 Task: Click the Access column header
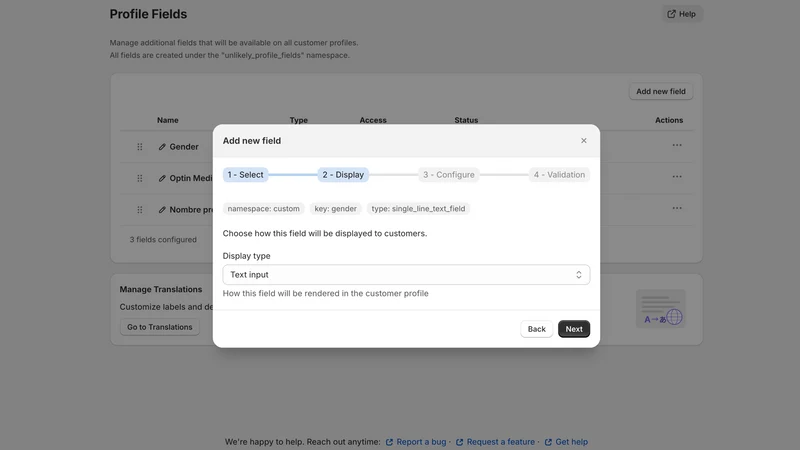[x=373, y=120]
